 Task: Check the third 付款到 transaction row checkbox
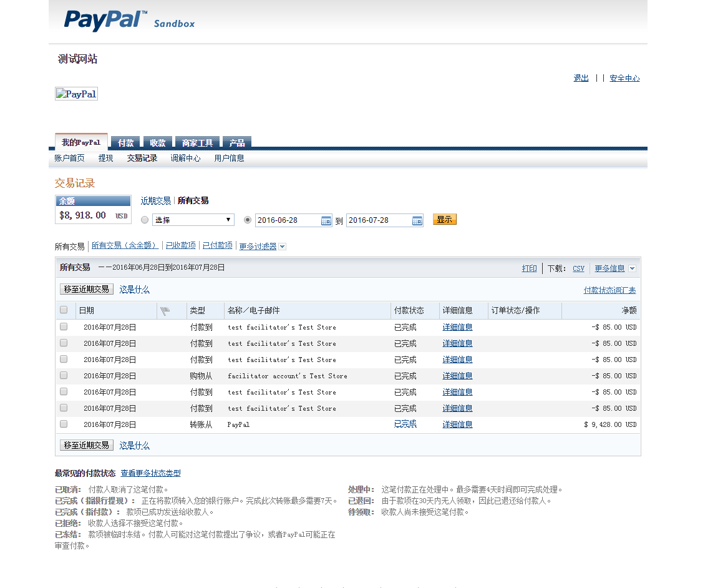tap(64, 359)
